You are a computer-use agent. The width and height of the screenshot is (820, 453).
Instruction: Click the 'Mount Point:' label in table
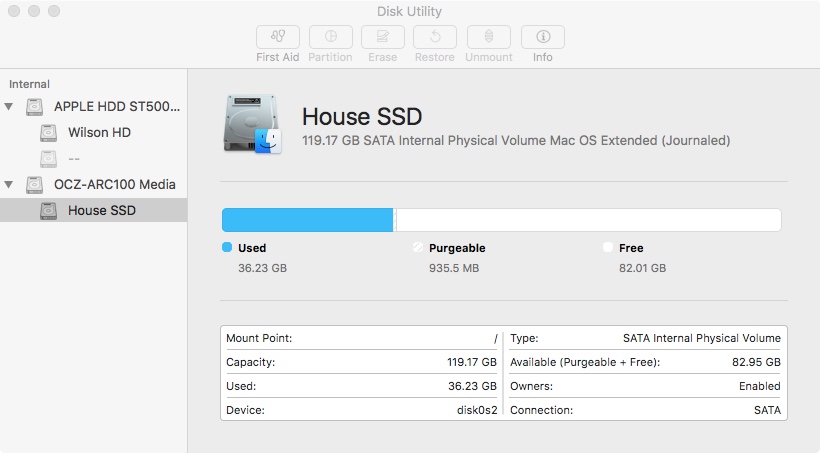coord(259,338)
